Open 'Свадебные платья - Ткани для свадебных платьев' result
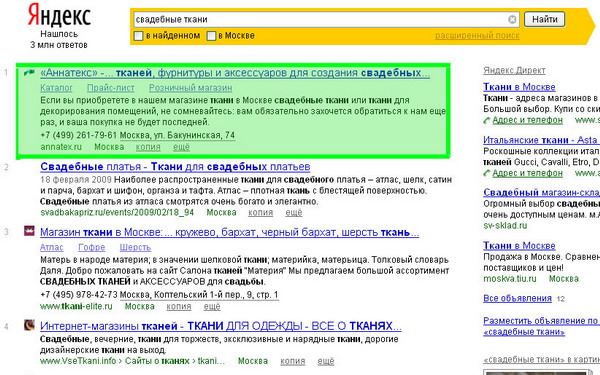The image size is (600, 375). pos(175,167)
